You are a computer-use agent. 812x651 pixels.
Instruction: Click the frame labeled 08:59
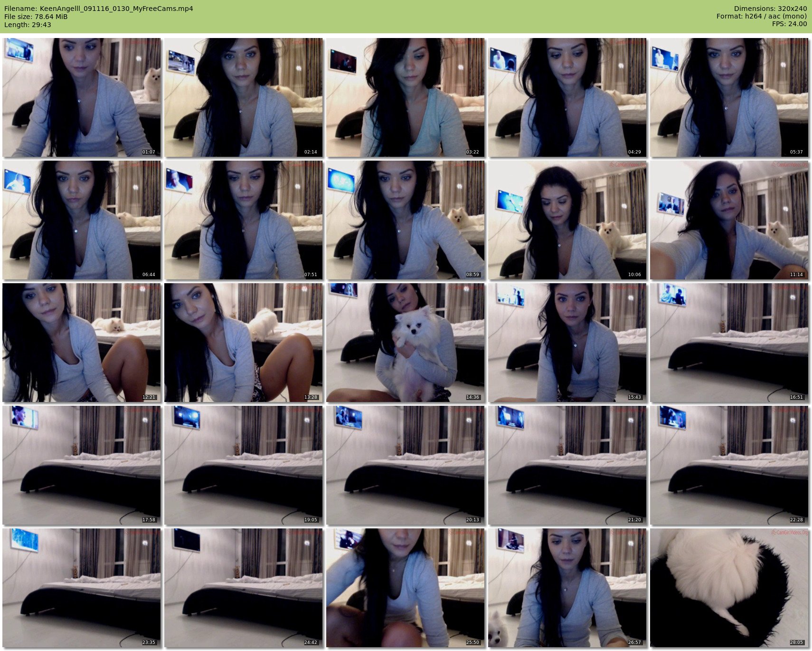[x=406, y=220]
